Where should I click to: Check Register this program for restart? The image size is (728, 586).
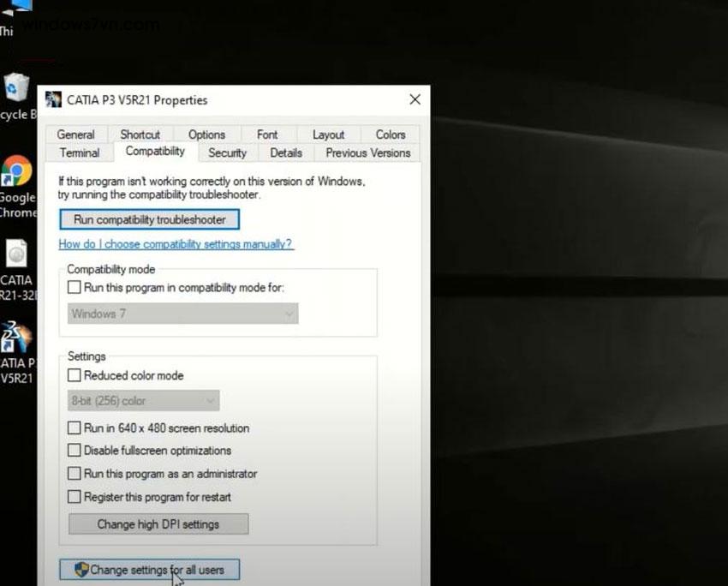75,497
